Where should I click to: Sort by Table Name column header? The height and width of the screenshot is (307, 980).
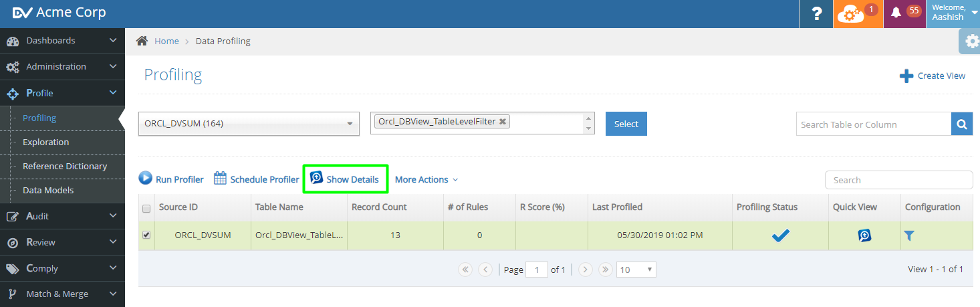tap(299, 207)
